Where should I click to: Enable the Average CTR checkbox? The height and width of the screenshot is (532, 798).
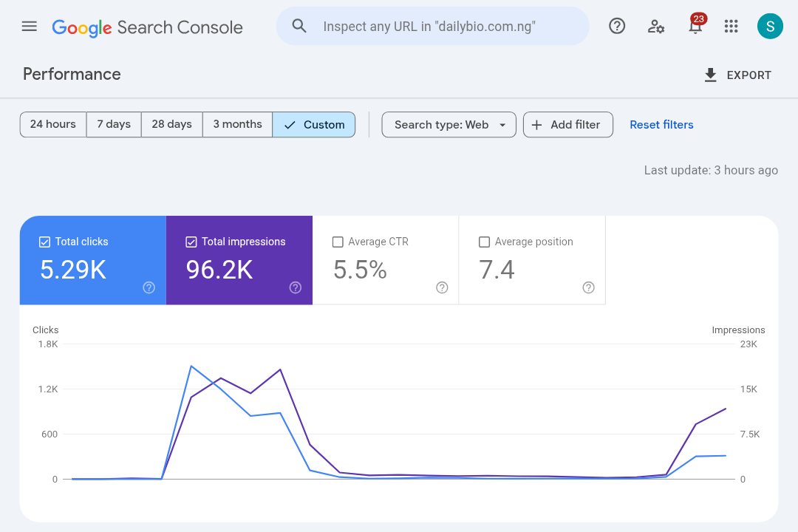[x=338, y=242]
